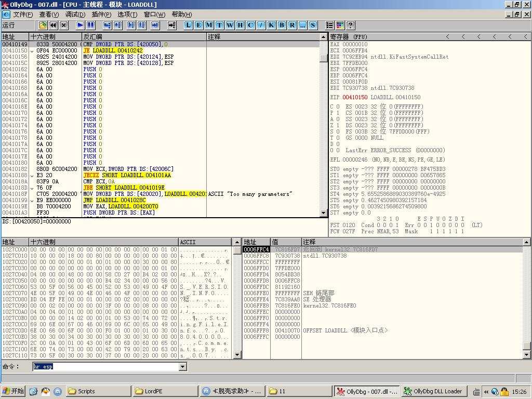Click the disassembly pane scroll-down arrow
The image size is (532, 399).
click(324, 213)
